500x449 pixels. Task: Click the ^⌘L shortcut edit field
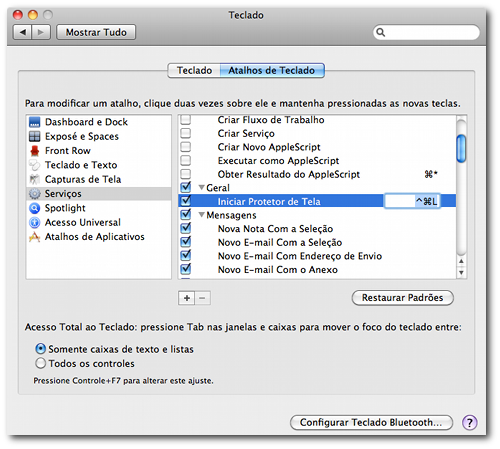pyautogui.click(x=412, y=201)
